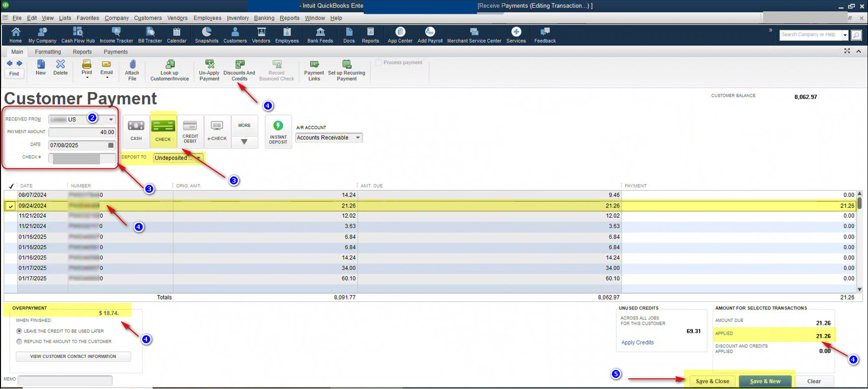Open the search scope dropdown arrow
This screenshot has height=389, width=868.
coord(845,35)
